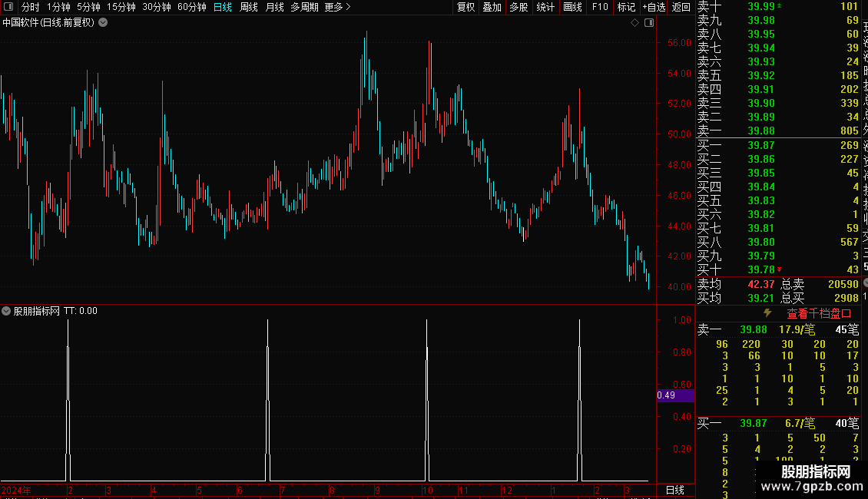Click the up arrow beside 卖十 price

[x=780, y=5]
